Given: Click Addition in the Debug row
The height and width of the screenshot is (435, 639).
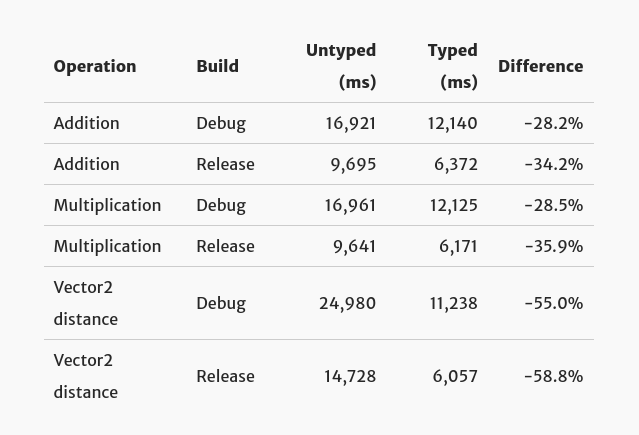Looking at the screenshot, I should (x=87, y=123).
